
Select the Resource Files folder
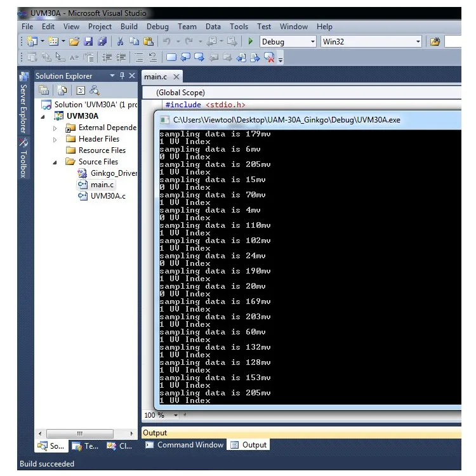pyautogui.click(x=96, y=150)
